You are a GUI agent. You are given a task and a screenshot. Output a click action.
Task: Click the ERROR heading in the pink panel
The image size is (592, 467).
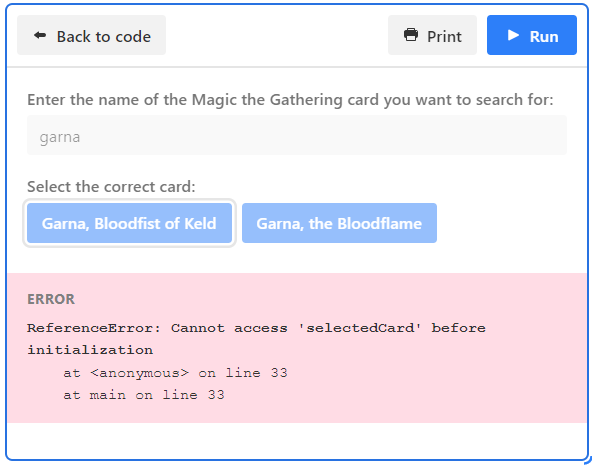click(x=51, y=299)
